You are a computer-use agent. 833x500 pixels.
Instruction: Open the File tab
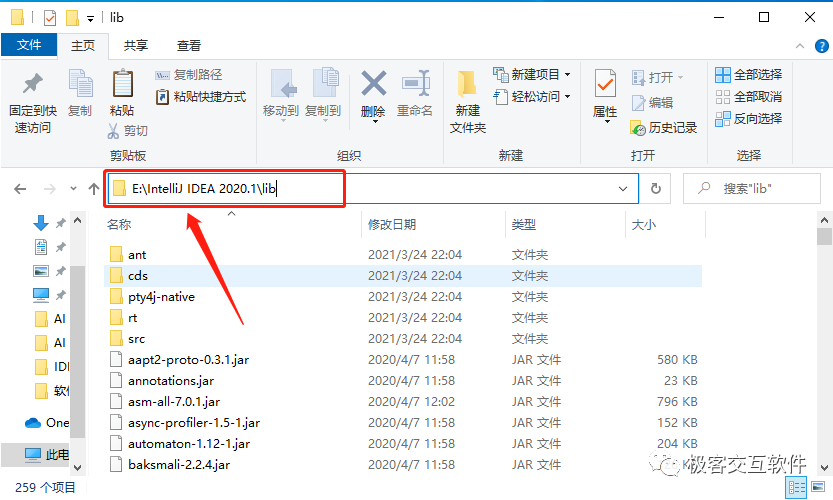click(29, 45)
